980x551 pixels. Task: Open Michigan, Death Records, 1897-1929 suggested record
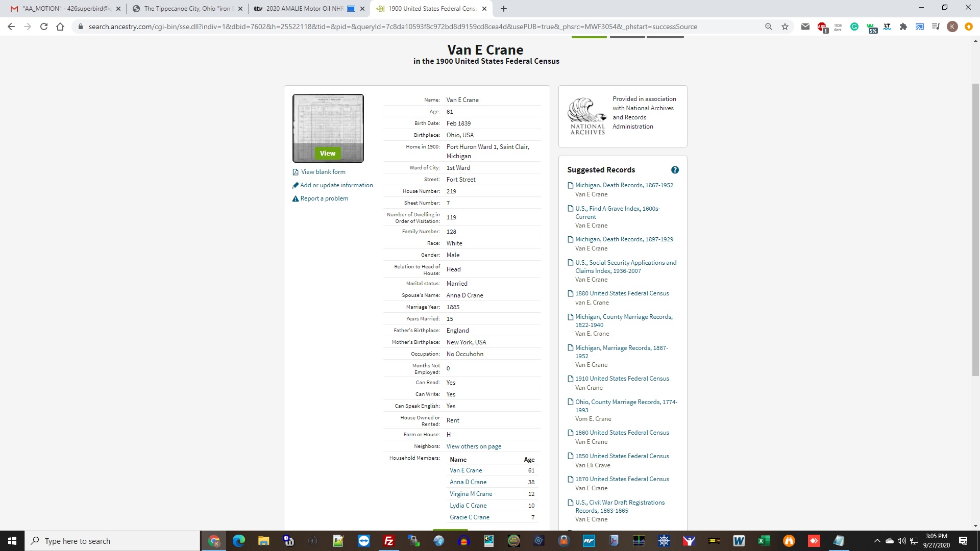pyautogui.click(x=624, y=239)
